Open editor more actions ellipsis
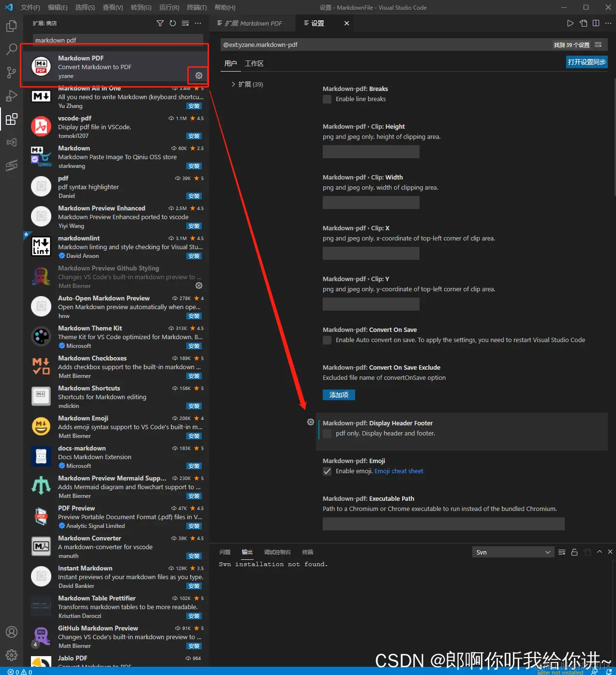 [x=608, y=23]
